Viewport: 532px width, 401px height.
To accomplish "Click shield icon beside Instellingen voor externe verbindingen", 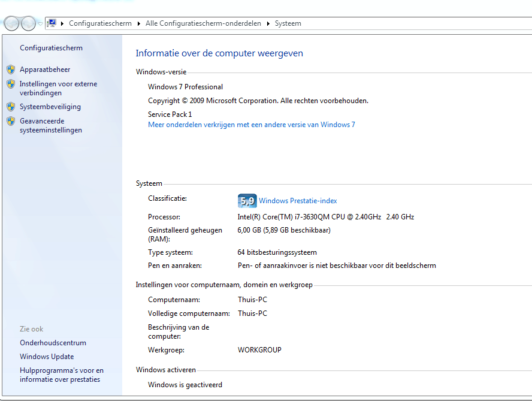I will [x=11, y=84].
